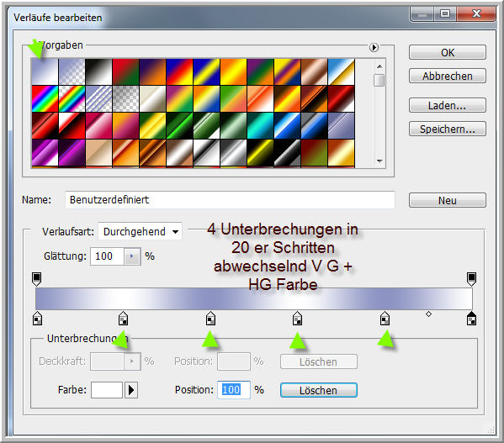Open the Glättung value slider arrow
504x443 pixels.
tap(132, 256)
